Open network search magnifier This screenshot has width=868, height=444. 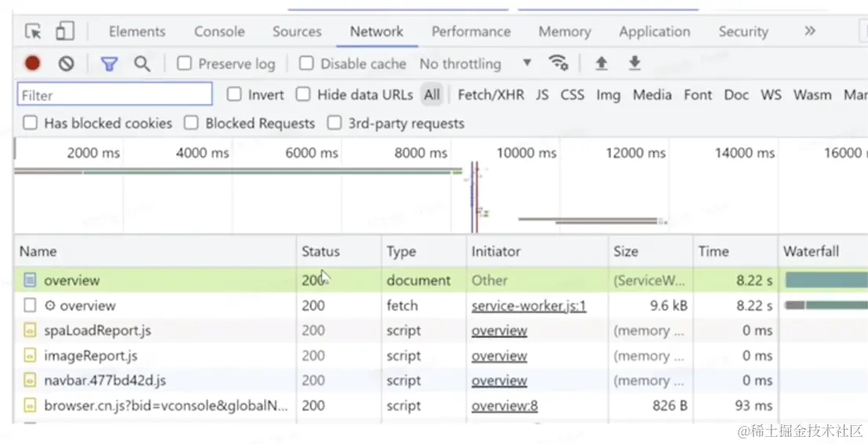tap(141, 64)
